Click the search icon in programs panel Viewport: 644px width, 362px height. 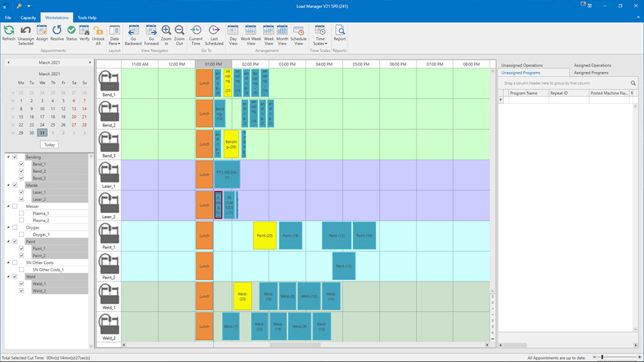[633, 83]
